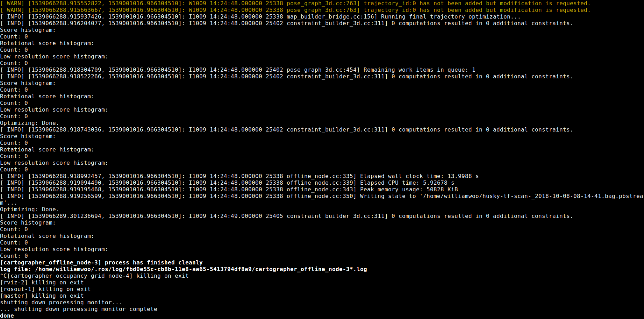Select 'Remaining work items in queue: 1'
Screen dimensions: 644x319
point(420,70)
